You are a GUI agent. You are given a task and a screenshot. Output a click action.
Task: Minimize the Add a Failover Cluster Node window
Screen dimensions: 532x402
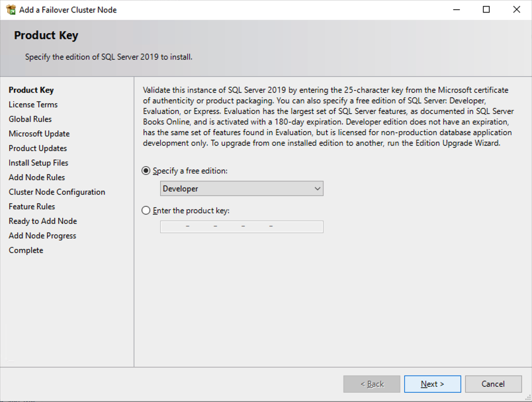pos(457,9)
